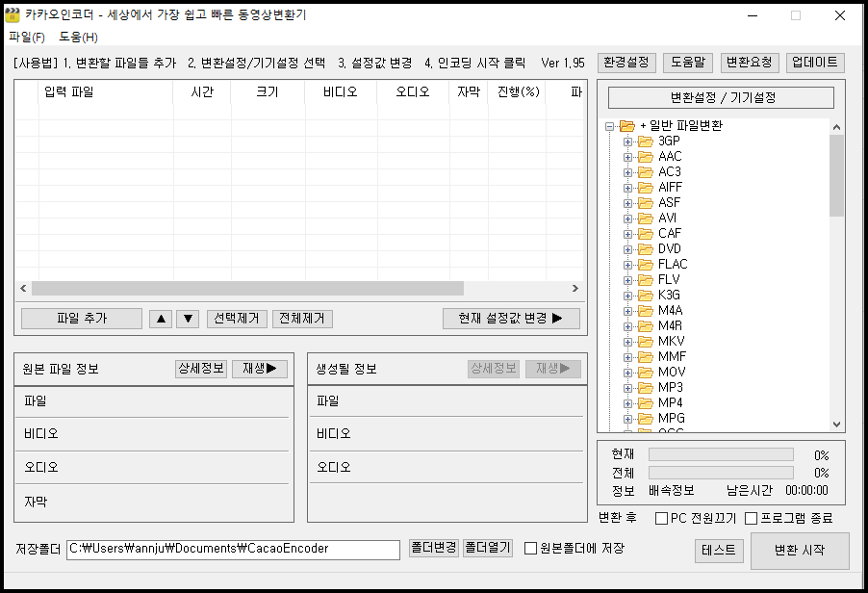Click the M4A folder icon

click(646, 311)
